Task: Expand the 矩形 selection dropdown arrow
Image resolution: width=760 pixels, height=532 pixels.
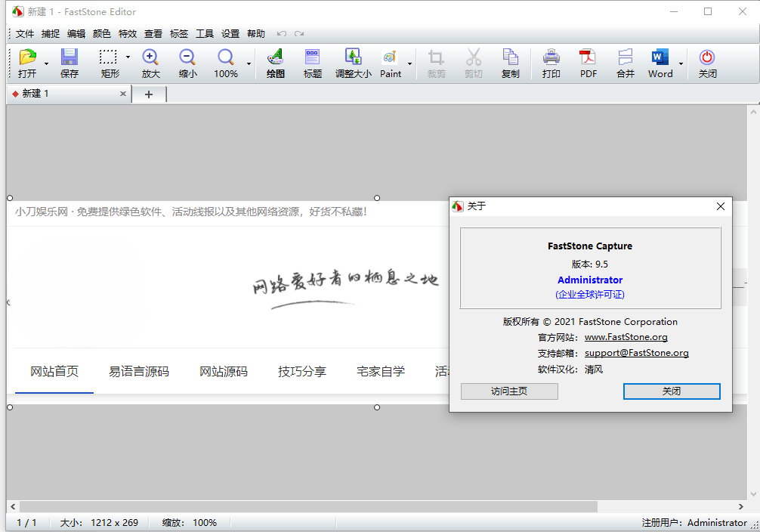Action: [128, 57]
